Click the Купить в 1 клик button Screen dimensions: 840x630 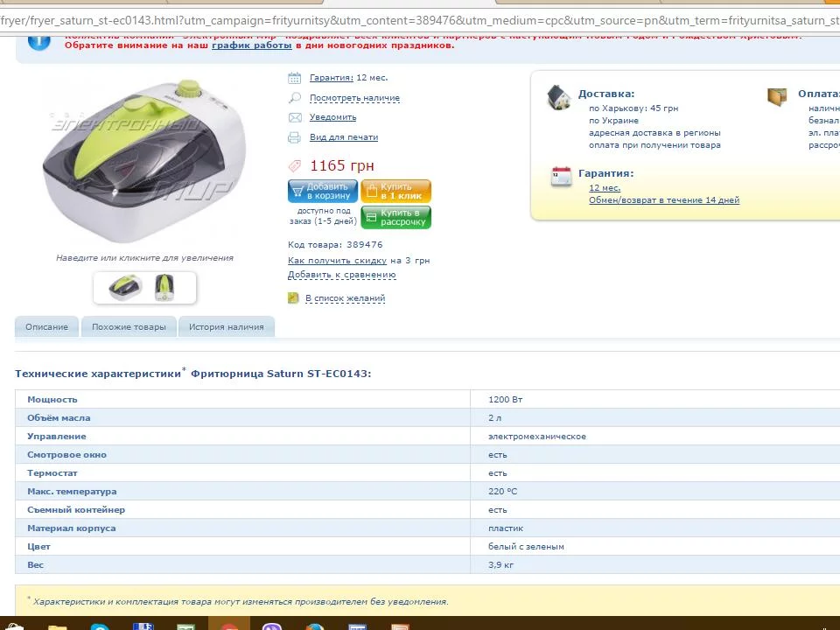(395, 192)
